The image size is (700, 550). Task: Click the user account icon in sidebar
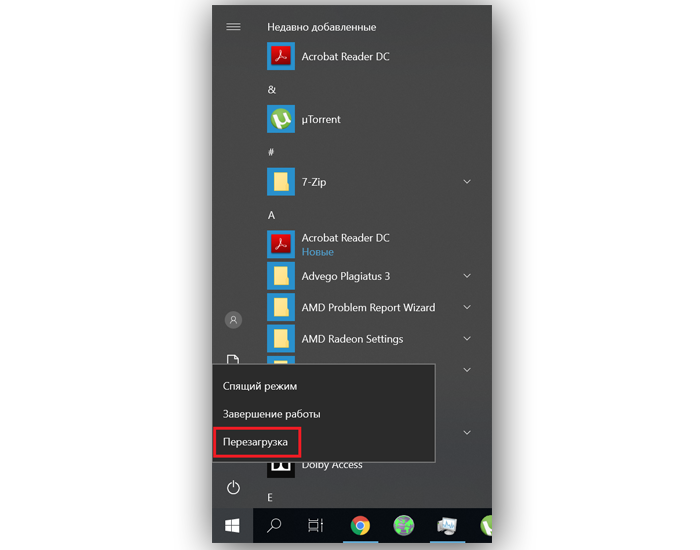[x=233, y=320]
